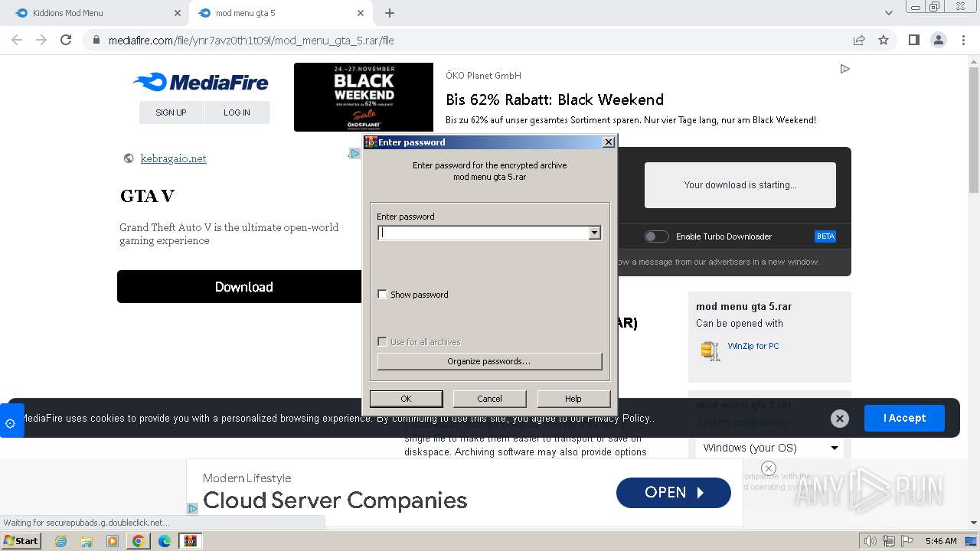Open Microsoft Edge from taskbar
Viewport: 980px width, 551px height.
[x=165, y=541]
